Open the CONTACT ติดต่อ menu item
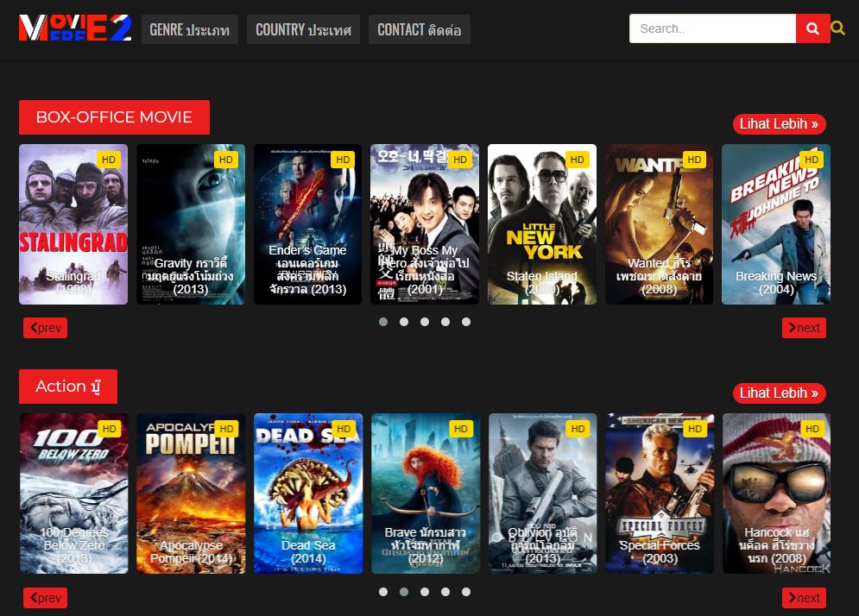The width and height of the screenshot is (859, 616). pyautogui.click(x=419, y=29)
